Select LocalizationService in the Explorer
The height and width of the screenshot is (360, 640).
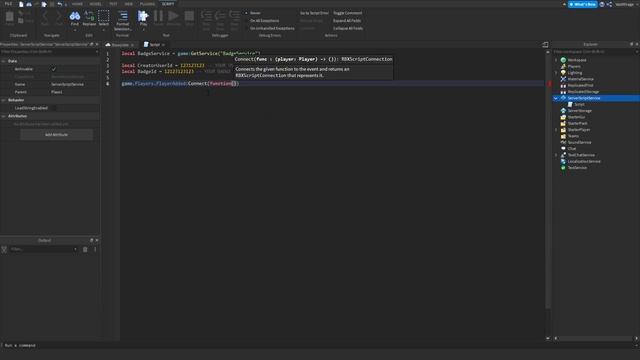[584, 161]
